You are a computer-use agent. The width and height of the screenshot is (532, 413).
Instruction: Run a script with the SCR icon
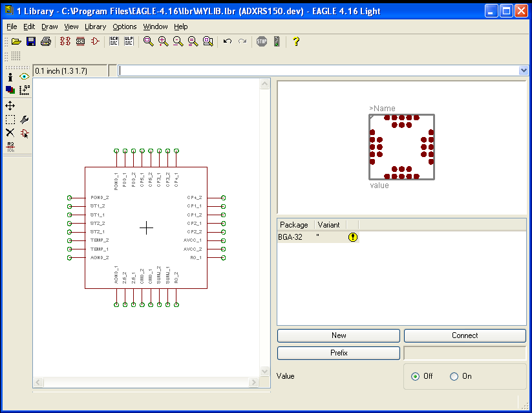(114, 41)
